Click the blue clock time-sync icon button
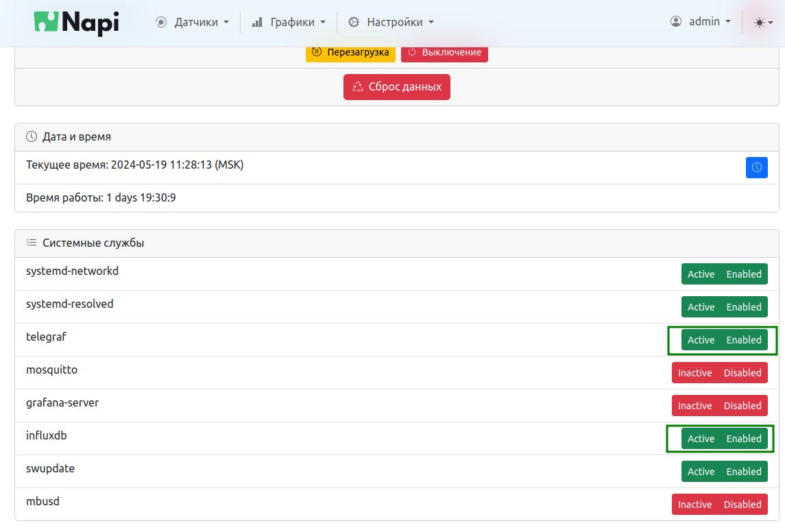The width and height of the screenshot is (785, 532). point(756,167)
